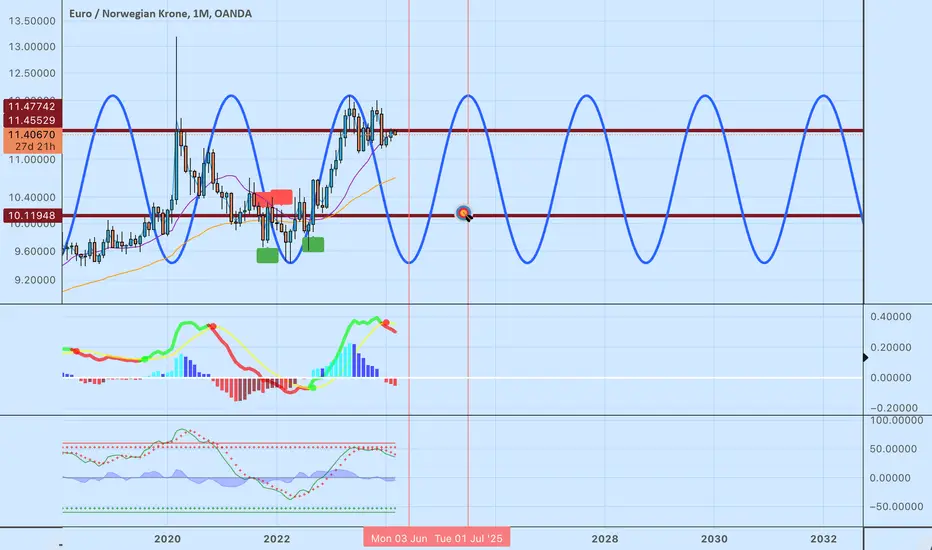Click the 11.00000 price scale value
The image size is (932, 550).
32,159
